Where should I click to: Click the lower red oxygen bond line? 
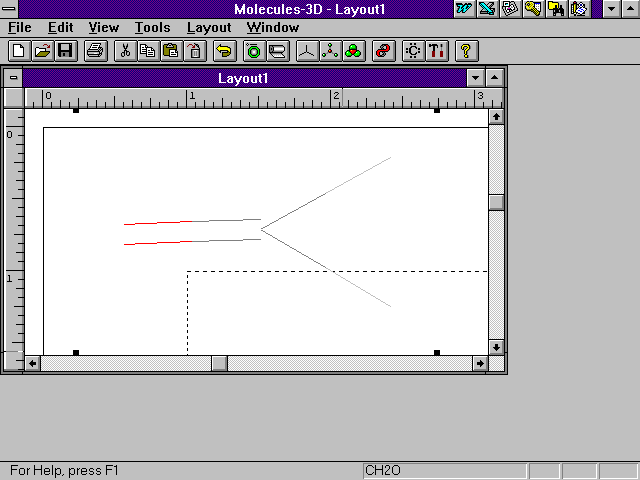(x=158, y=243)
